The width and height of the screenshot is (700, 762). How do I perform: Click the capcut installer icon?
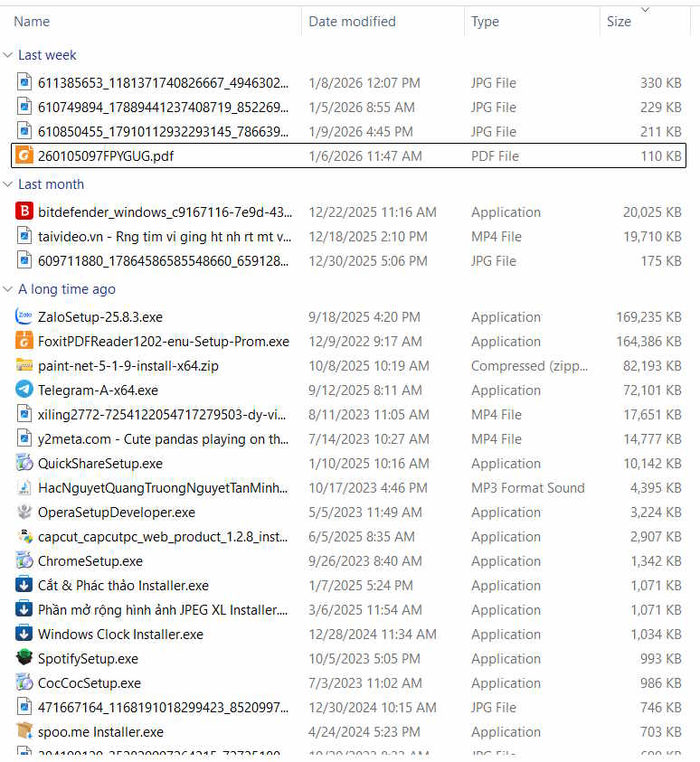click(x=24, y=536)
